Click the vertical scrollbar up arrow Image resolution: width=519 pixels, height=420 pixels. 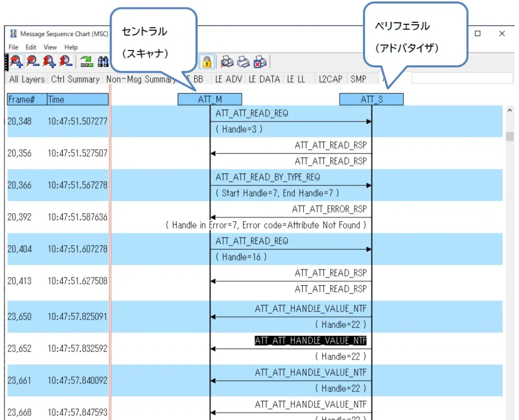(x=509, y=110)
